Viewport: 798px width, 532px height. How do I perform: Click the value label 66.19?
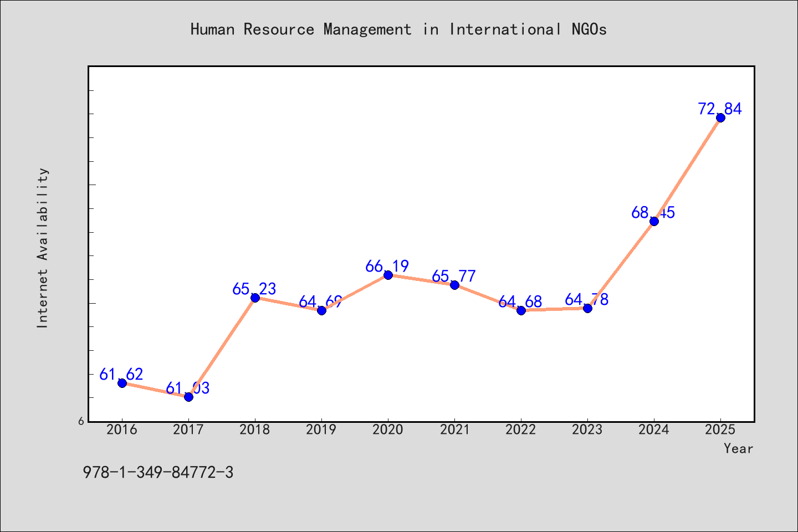tap(387, 266)
